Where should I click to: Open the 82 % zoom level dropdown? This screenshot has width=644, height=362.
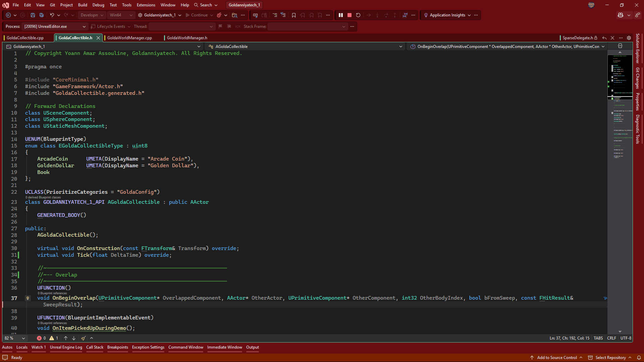click(x=15, y=338)
